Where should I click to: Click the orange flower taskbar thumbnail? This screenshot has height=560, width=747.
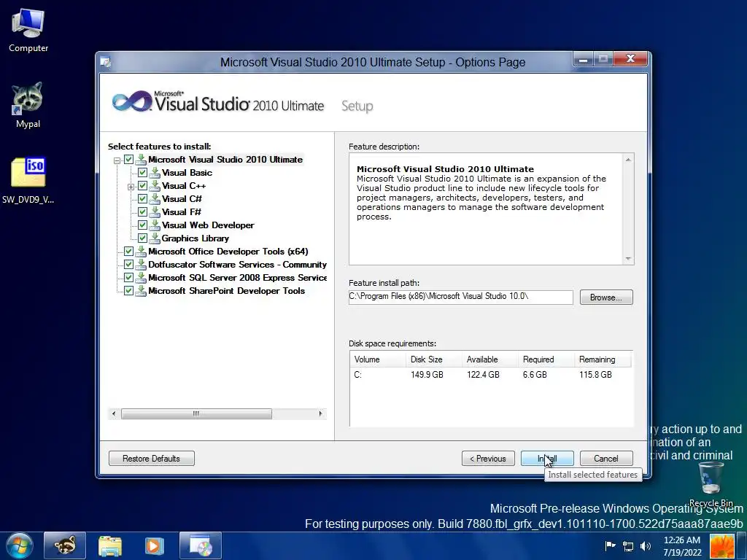pyautogui.click(x=722, y=545)
